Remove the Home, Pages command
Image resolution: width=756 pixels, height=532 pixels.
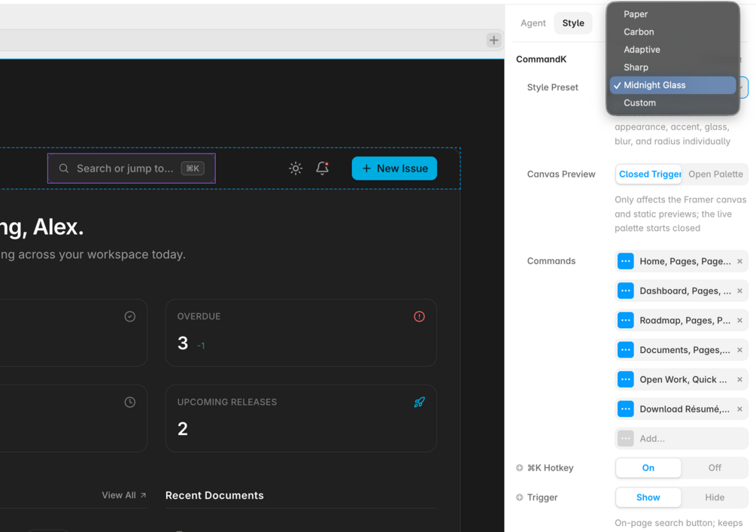click(739, 261)
